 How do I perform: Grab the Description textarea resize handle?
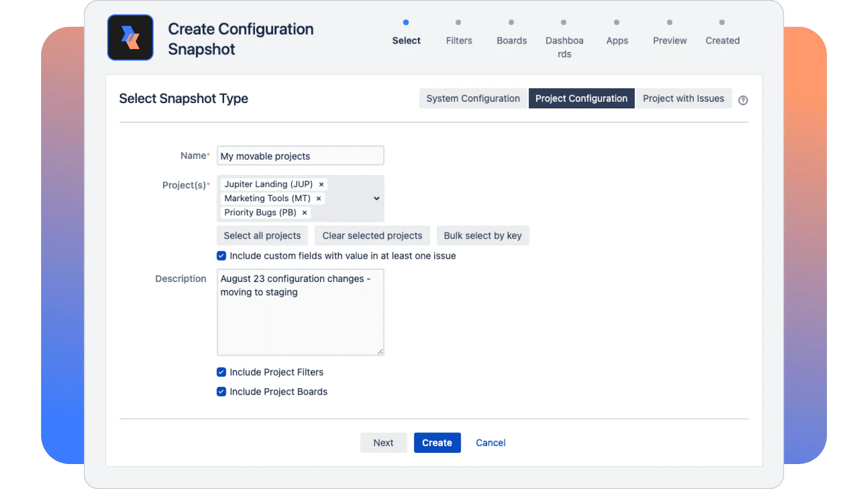(x=380, y=352)
